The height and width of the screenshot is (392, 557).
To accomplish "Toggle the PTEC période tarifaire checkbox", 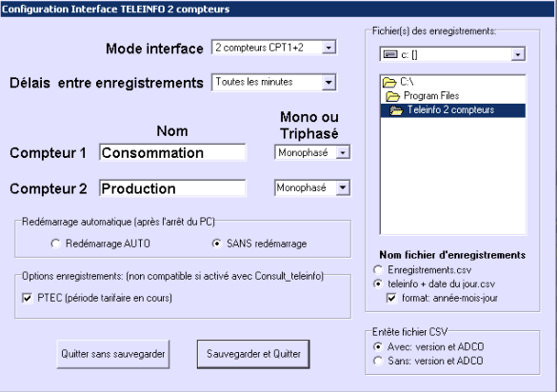I will [28, 298].
